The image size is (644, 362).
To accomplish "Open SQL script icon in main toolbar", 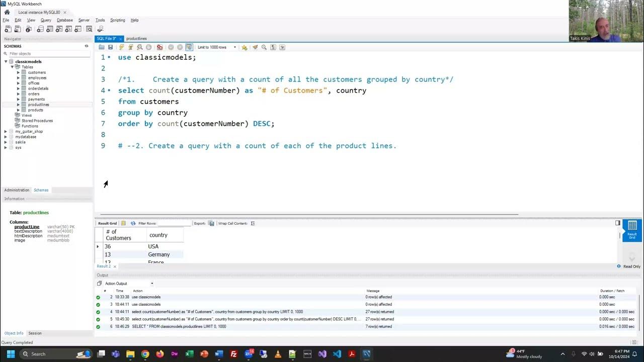I will [18, 29].
